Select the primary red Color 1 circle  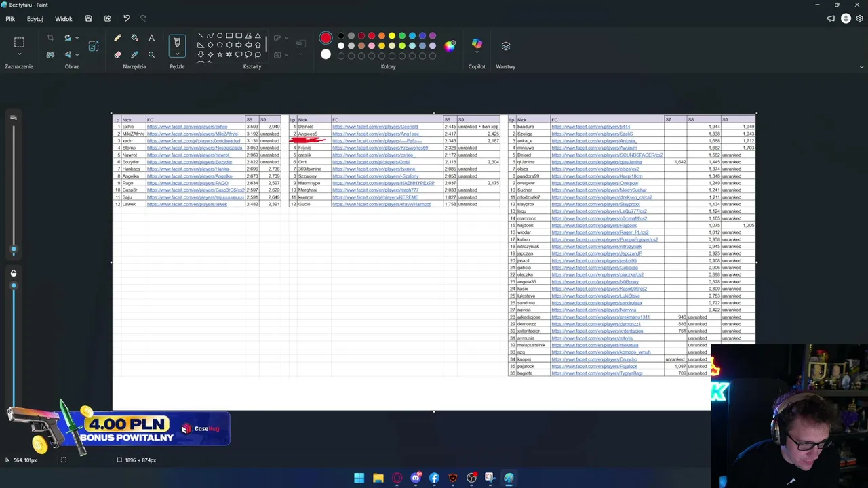325,38
